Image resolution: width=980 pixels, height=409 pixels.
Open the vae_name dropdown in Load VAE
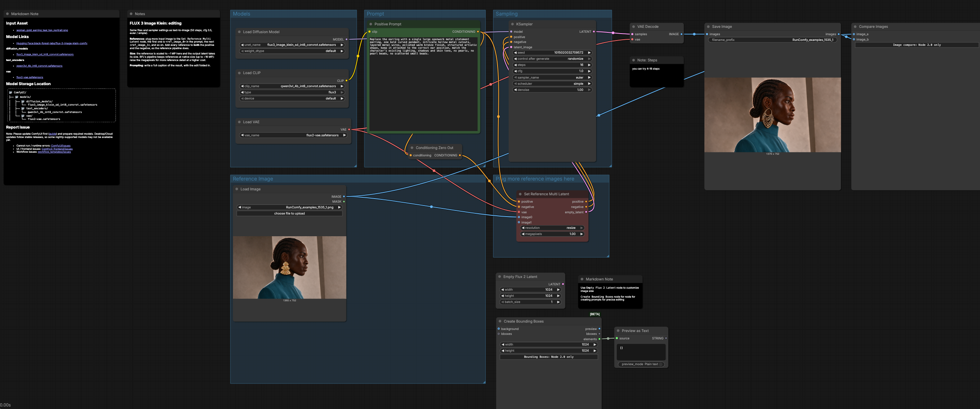tap(293, 135)
